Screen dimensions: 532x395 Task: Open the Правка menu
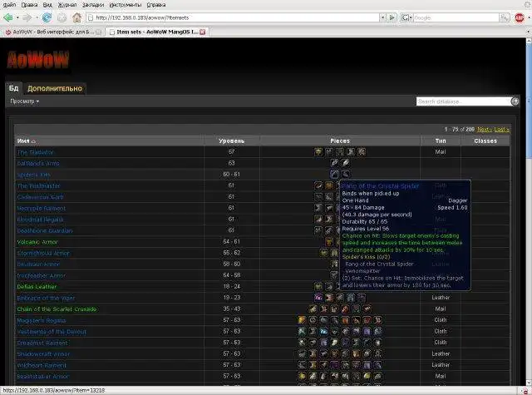pyautogui.click(x=29, y=5)
